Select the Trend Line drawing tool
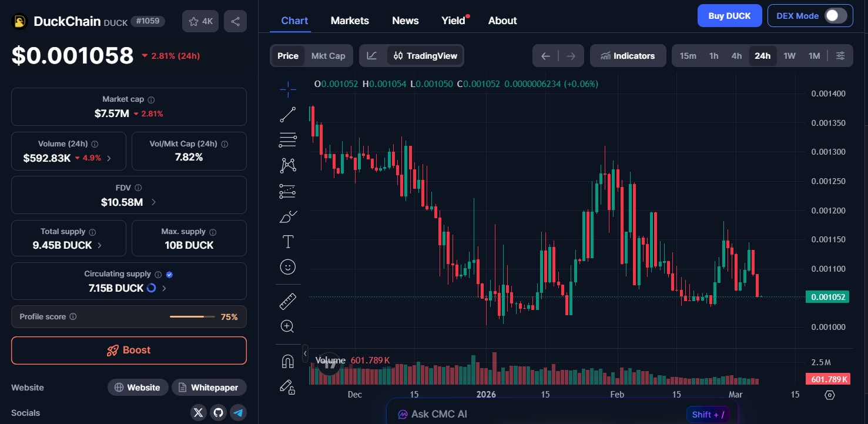Screen dimensions: 868x424 [287, 114]
